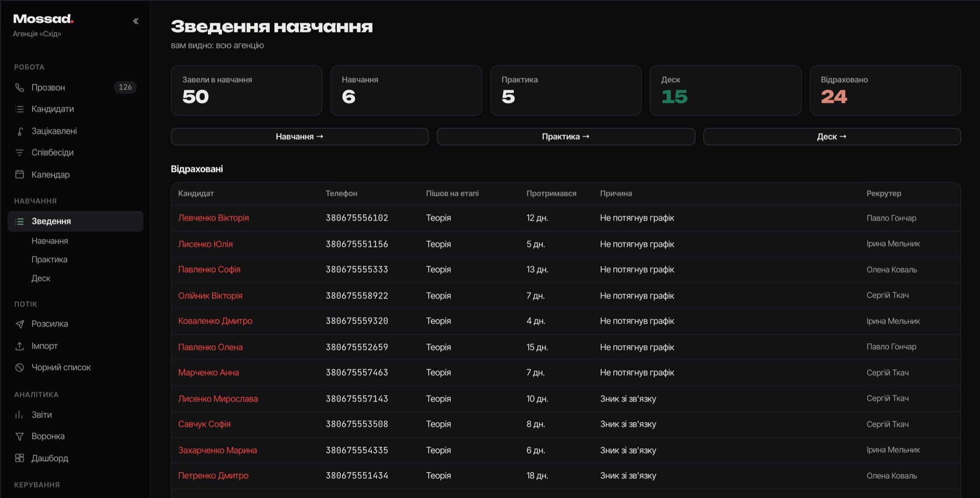
Task: Click the blocked-circle icon beside Чорний список
Action: 20,367
